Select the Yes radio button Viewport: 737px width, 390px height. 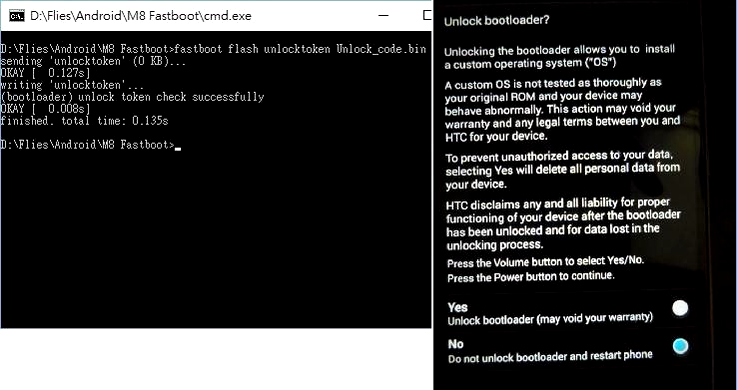click(680, 308)
